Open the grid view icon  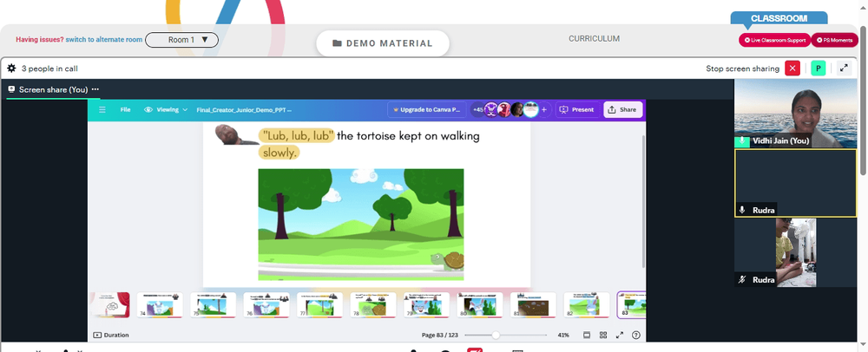click(603, 335)
